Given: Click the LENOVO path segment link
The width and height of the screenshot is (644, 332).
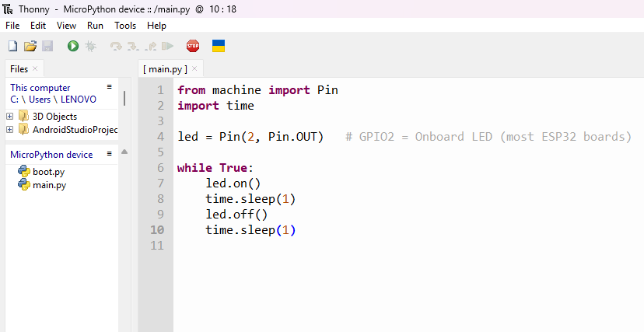Looking at the screenshot, I should pyautogui.click(x=79, y=100).
